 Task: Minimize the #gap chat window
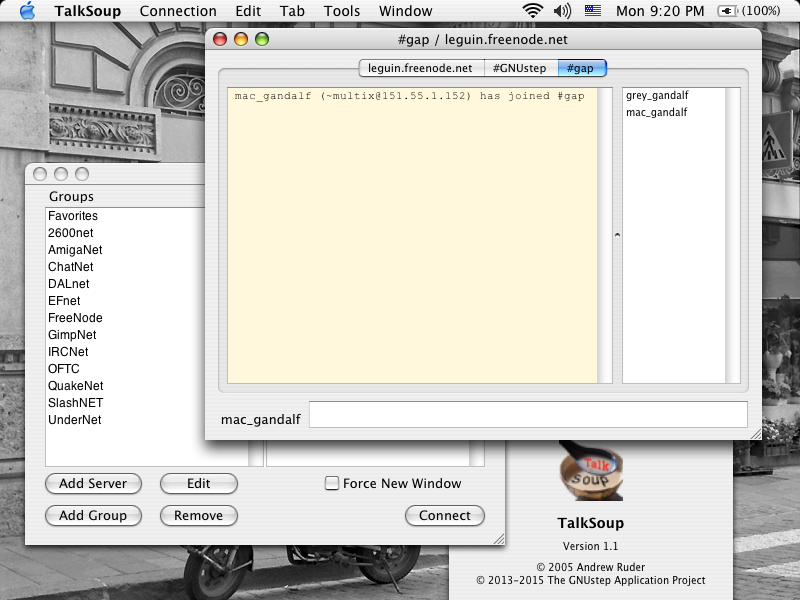[241, 39]
